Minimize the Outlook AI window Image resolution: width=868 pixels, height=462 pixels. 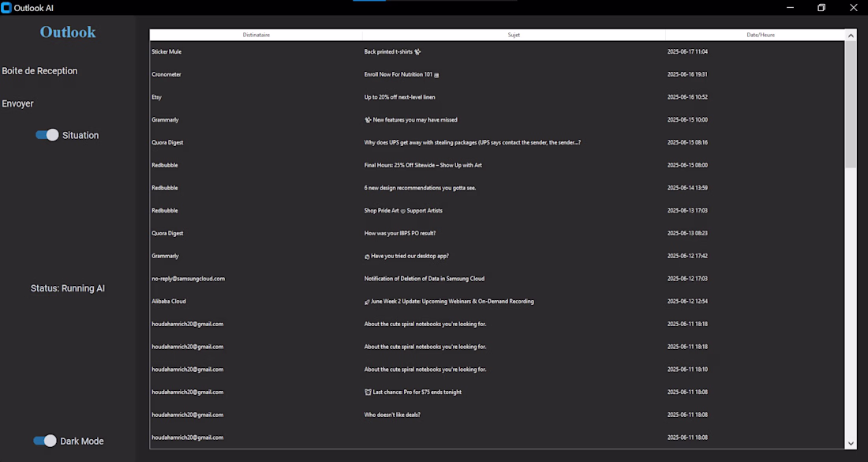click(x=791, y=8)
